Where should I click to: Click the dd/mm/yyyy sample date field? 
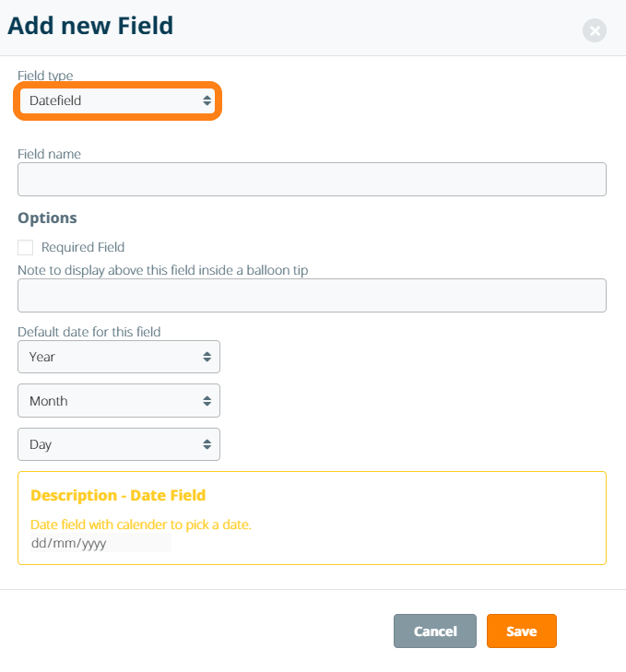(x=100, y=543)
